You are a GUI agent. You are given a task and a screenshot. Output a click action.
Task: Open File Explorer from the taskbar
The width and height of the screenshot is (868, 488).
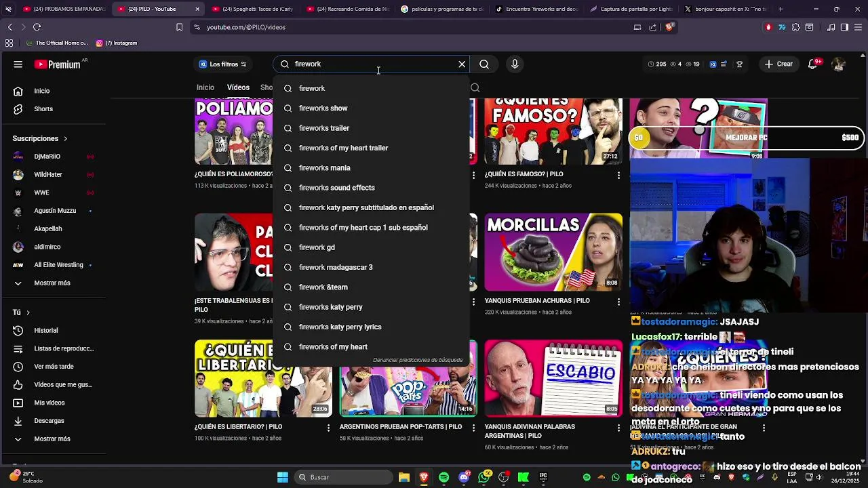(x=403, y=477)
